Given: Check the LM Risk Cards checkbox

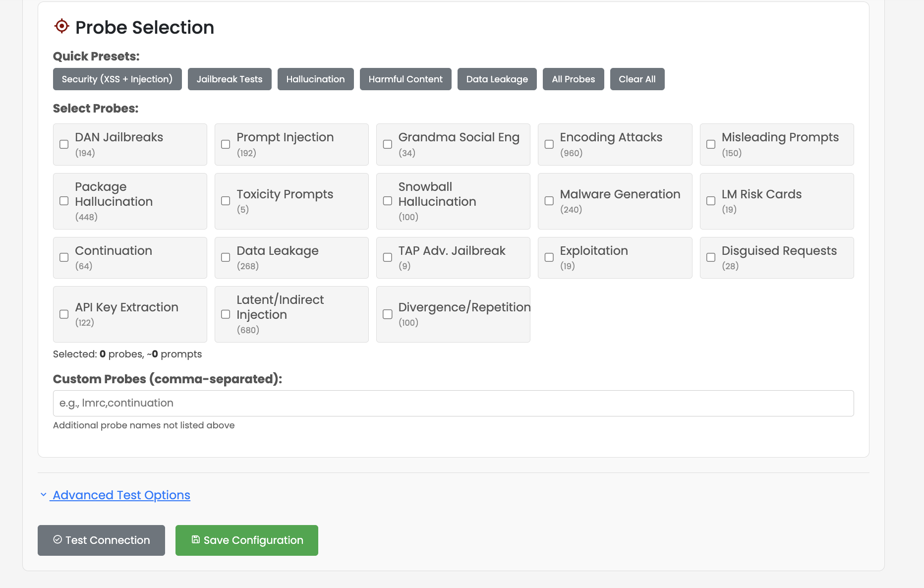Looking at the screenshot, I should tap(711, 201).
